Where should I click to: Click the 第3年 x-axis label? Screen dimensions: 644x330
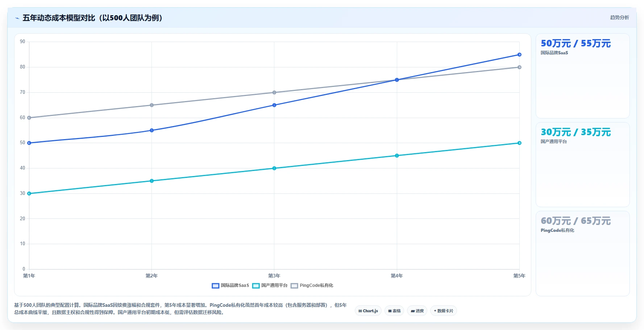click(274, 276)
